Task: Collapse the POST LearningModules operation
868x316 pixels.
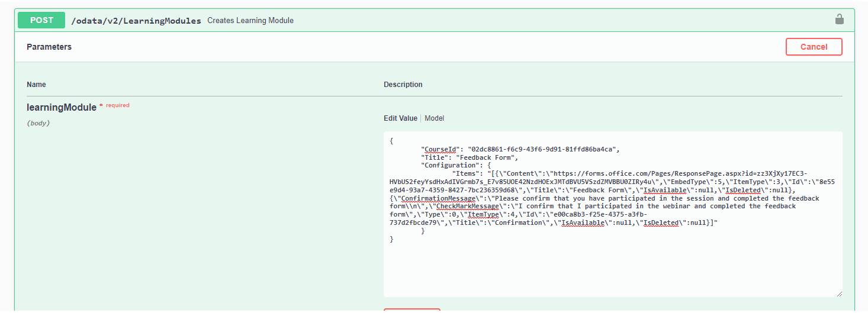Action: (41, 20)
